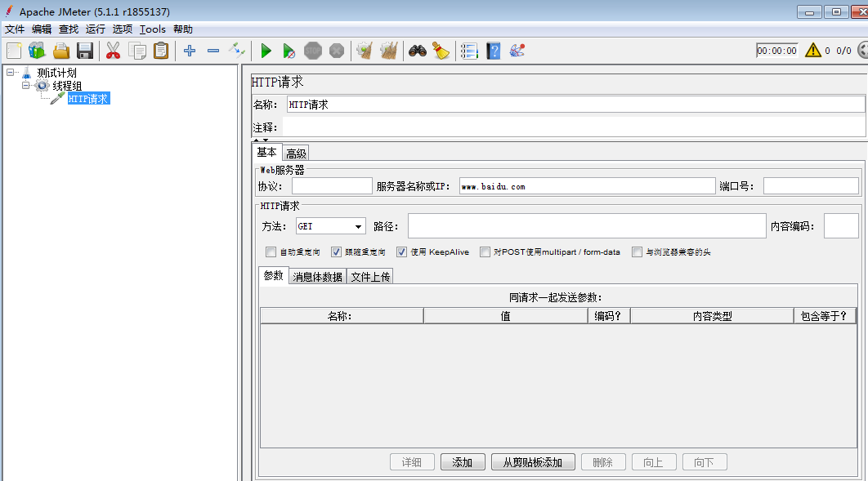Click the Clear All double broom icon
The image size is (868, 481).
coord(388,51)
